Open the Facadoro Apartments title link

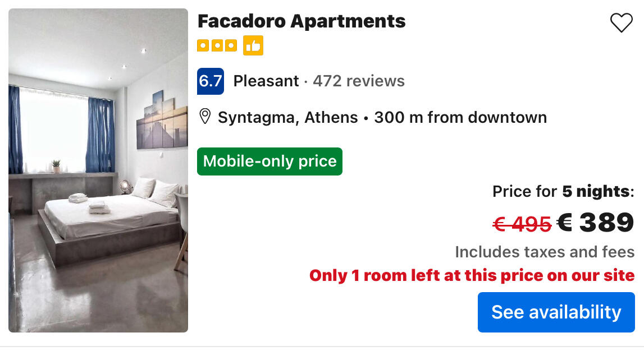coord(302,21)
